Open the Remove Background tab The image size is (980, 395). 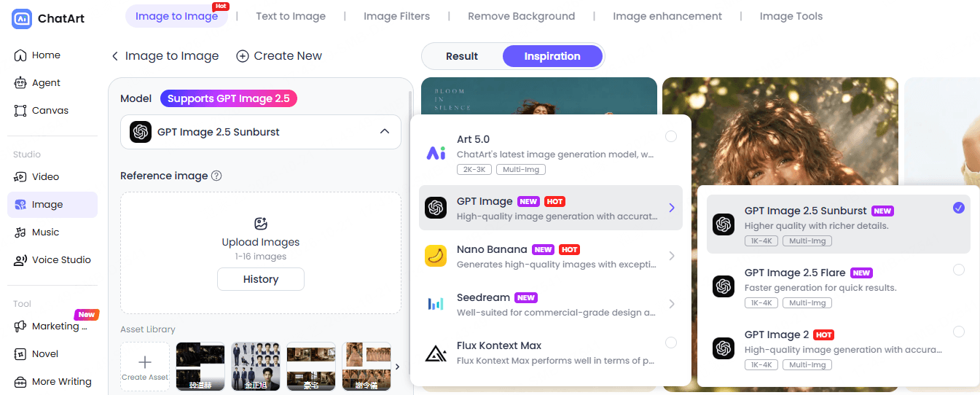(x=521, y=16)
